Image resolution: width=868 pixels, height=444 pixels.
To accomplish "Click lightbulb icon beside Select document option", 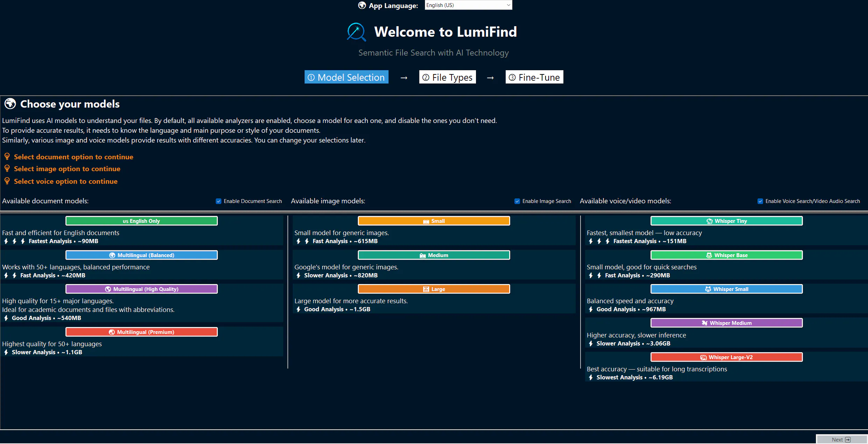I will 7,157.
